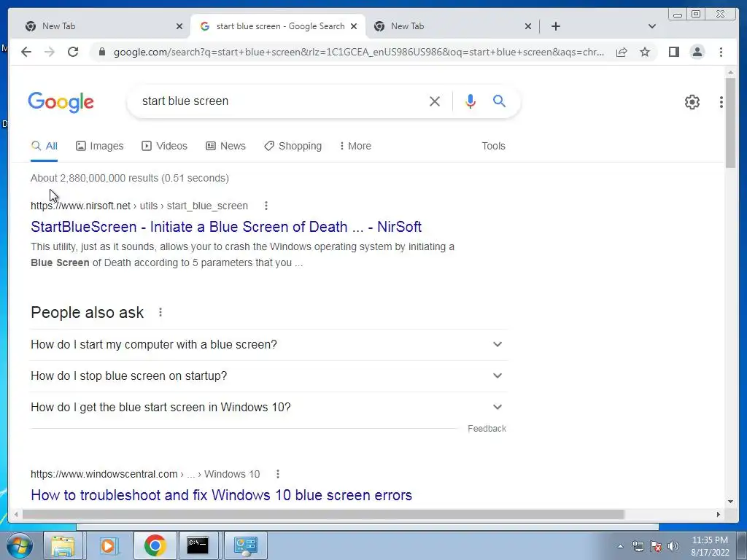Open tab search dropdown arrow
747x560 pixels.
651,26
